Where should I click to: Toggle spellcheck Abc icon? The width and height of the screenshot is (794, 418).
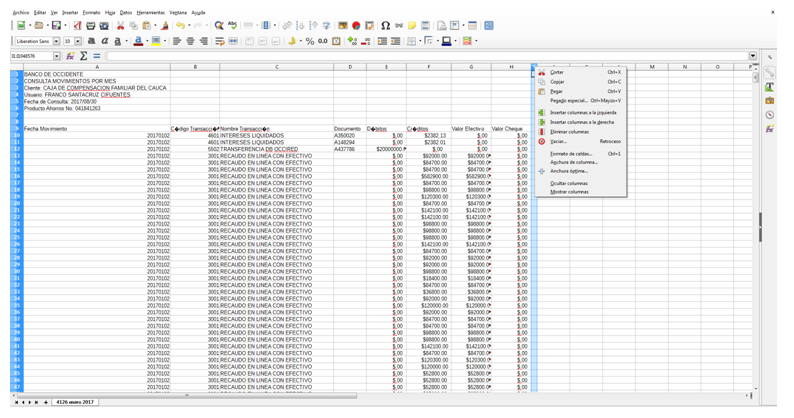pos(232,26)
